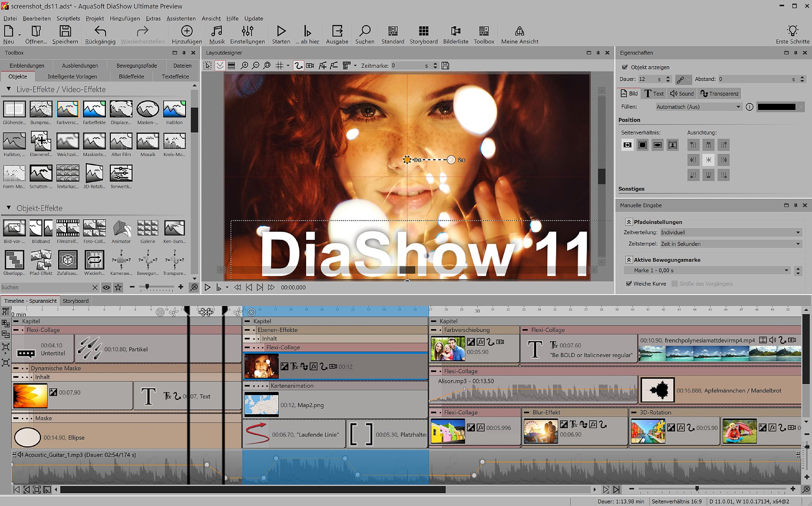Viewport: 812px width, 506px height.
Task: Click the Dauer value field
Action: coord(648,79)
